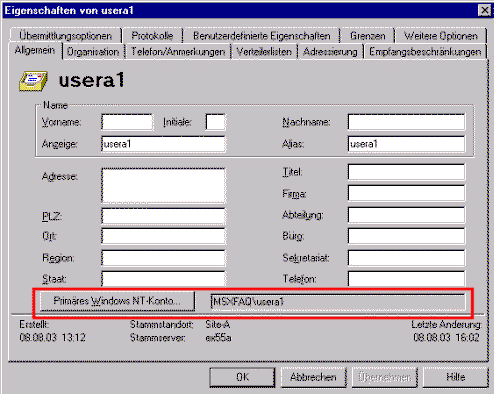Viewport: 494px width, 394px height.
Task: Click the usera1 mailbox icon
Action: coord(33,81)
